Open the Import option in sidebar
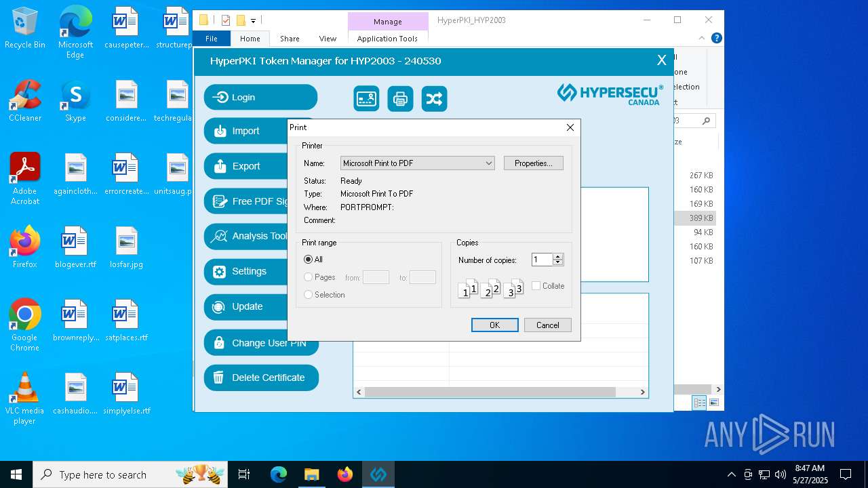868x488 pixels. tap(245, 131)
